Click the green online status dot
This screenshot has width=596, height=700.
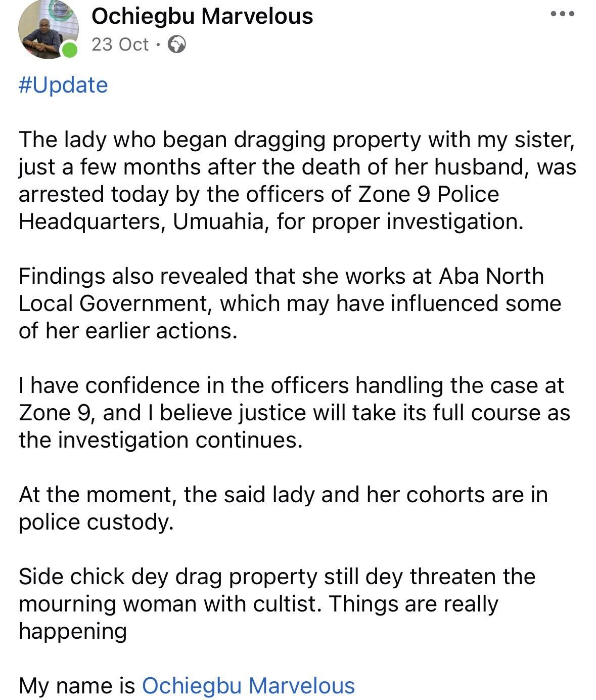(70, 50)
